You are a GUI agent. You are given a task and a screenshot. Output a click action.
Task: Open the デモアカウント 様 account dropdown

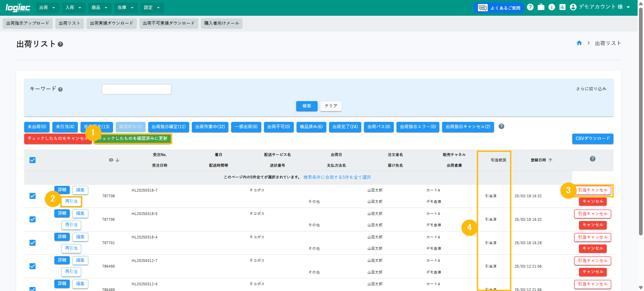(x=600, y=7)
